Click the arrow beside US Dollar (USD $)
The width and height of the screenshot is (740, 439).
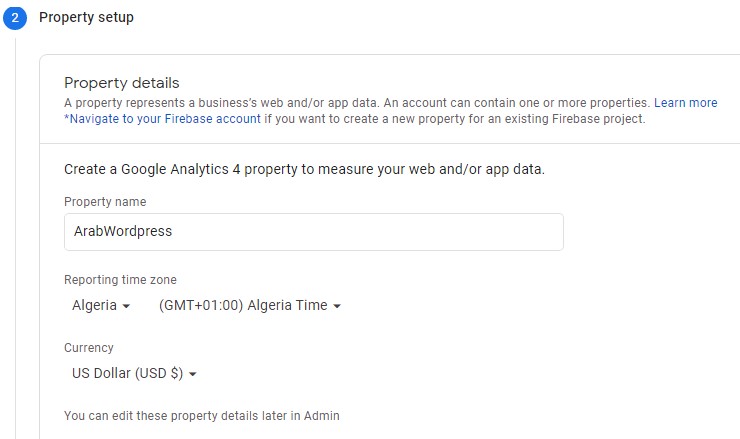pos(192,375)
